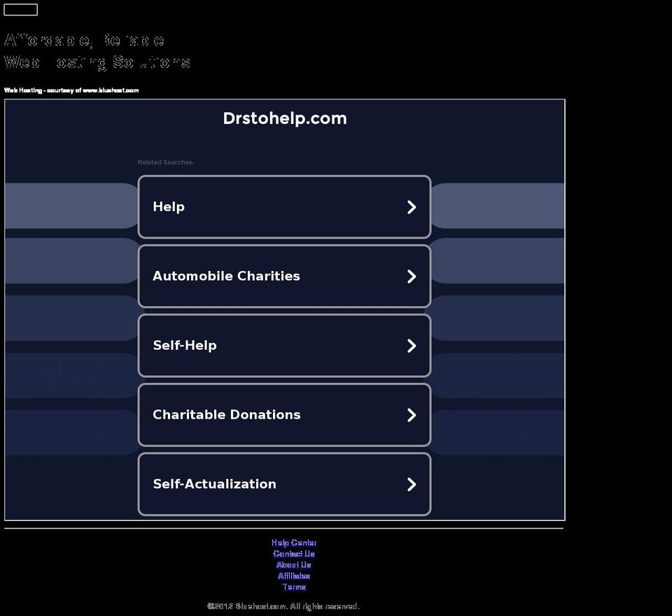Click the chevron arrow beside Self-Help
This screenshot has height=616, width=672.
(412, 346)
